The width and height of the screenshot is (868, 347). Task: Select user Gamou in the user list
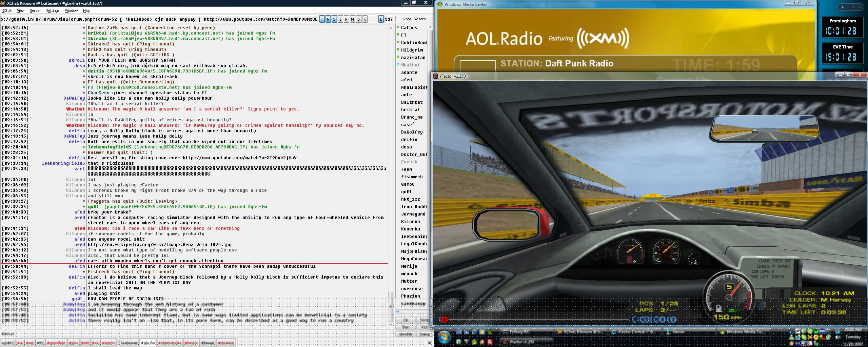click(x=408, y=184)
